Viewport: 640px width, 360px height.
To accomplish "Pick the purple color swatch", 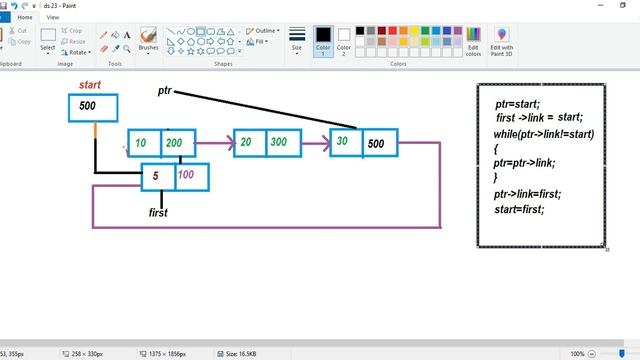I will coord(458,31).
